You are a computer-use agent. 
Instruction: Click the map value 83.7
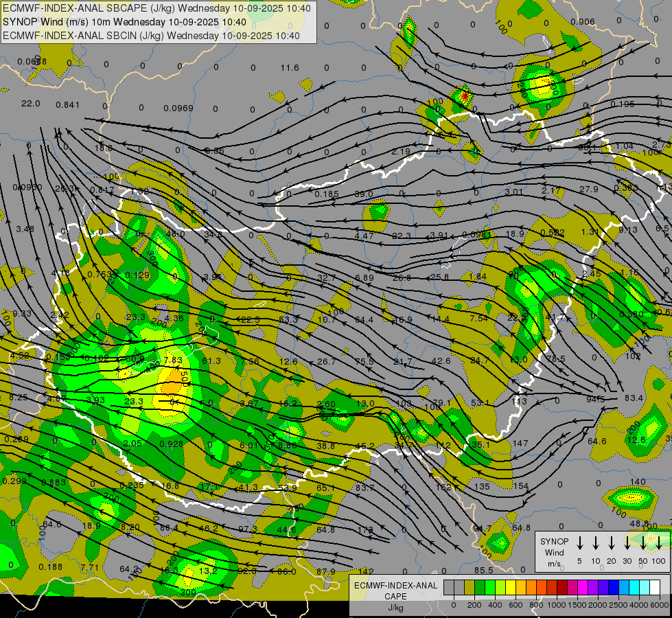tap(364, 488)
